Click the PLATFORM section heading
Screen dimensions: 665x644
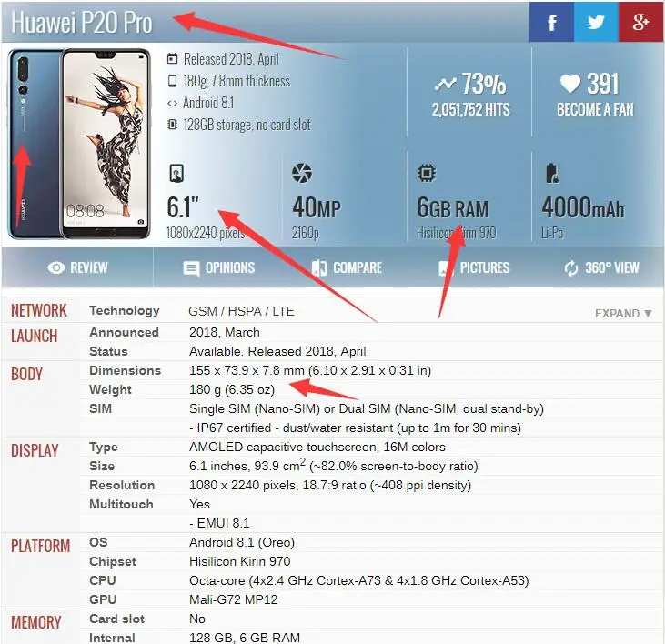pos(40,546)
